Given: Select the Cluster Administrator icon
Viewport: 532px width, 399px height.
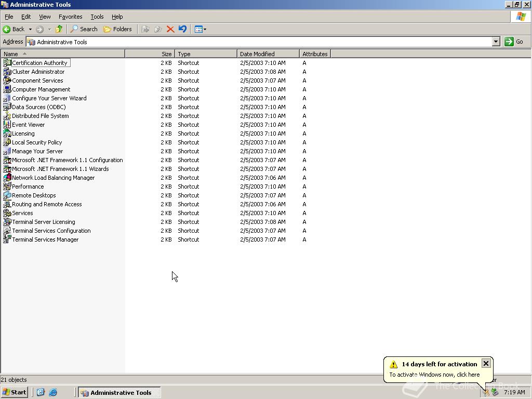Looking at the screenshot, I should tap(7, 72).
